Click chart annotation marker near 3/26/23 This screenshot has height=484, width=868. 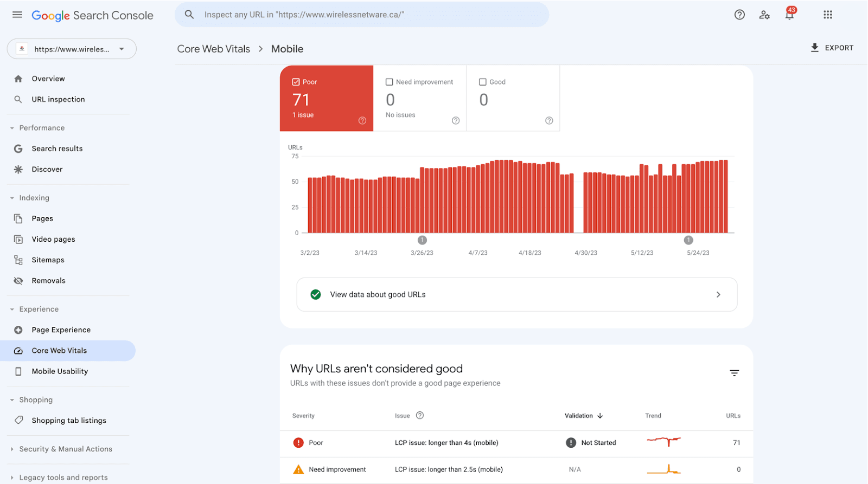tap(422, 240)
